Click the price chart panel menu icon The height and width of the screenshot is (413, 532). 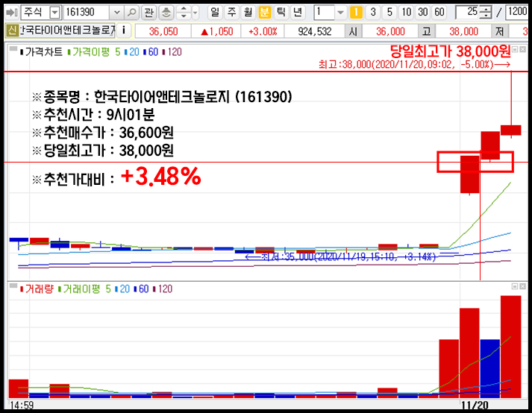pyautogui.click(x=13, y=48)
